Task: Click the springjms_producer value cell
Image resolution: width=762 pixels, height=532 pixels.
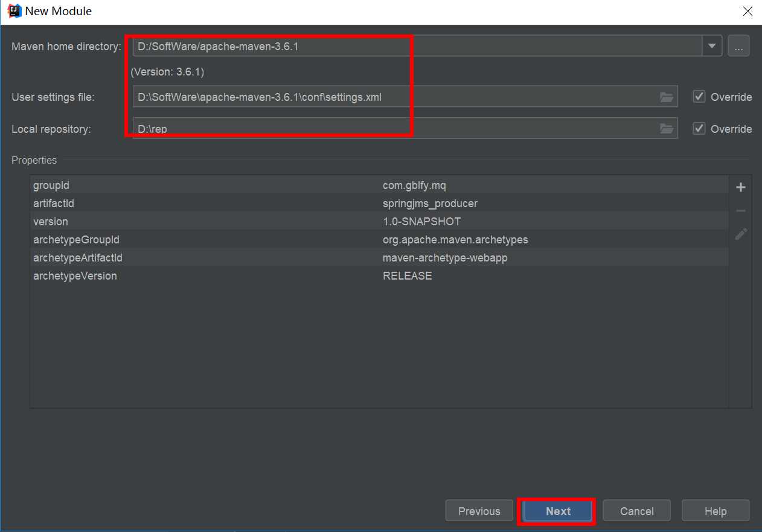Action: (430, 204)
